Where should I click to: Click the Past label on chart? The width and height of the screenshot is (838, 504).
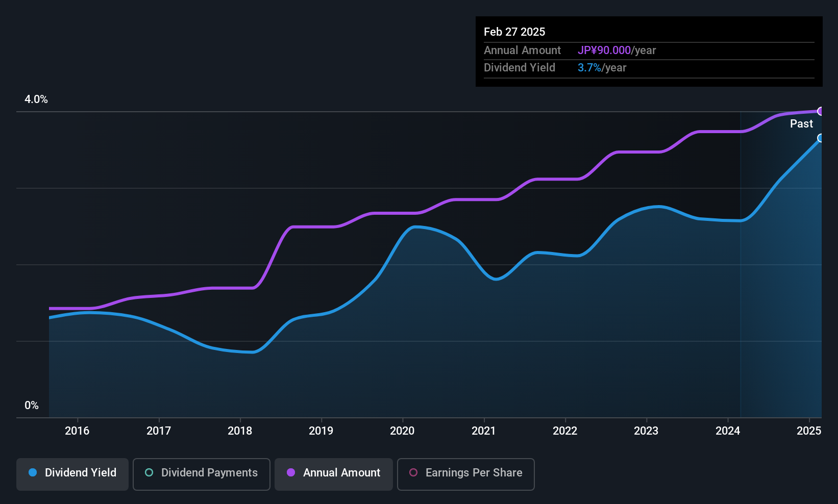click(801, 123)
